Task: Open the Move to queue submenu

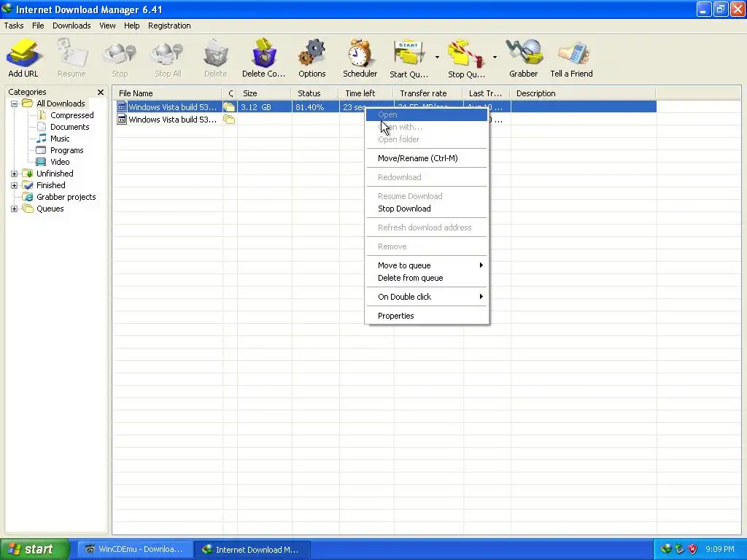Action: [427, 265]
